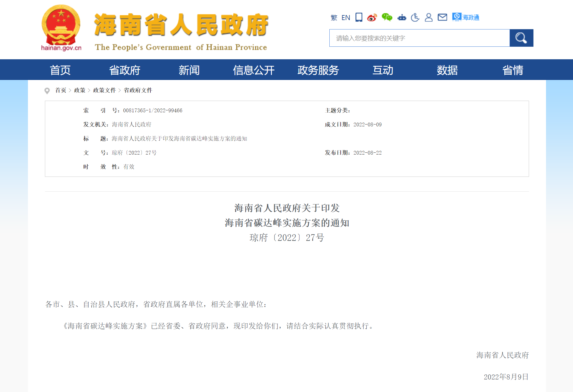Open the 数据 navigation item
The width and height of the screenshot is (573, 392).
pyautogui.click(x=447, y=70)
